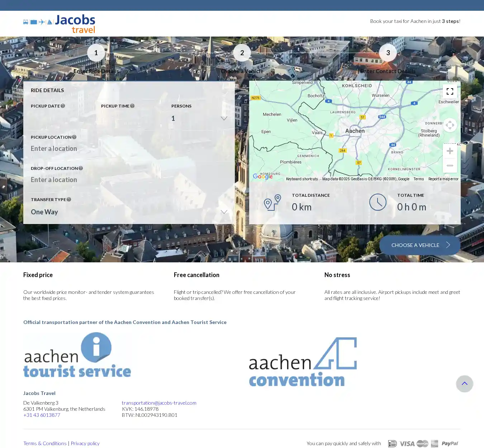Click the Jacobs Travel logo
This screenshot has height=448, width=484.
(59, 24)
